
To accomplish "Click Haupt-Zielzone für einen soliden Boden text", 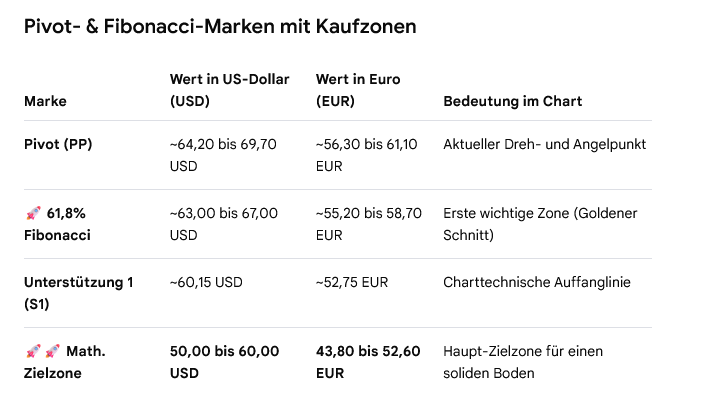I will click(x=523, y=362).
